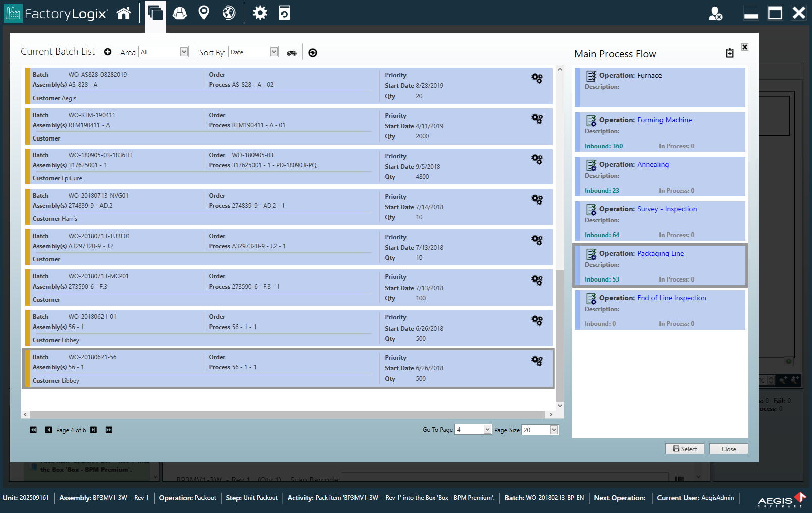Jump to the first page of batches

pos(33,430)
